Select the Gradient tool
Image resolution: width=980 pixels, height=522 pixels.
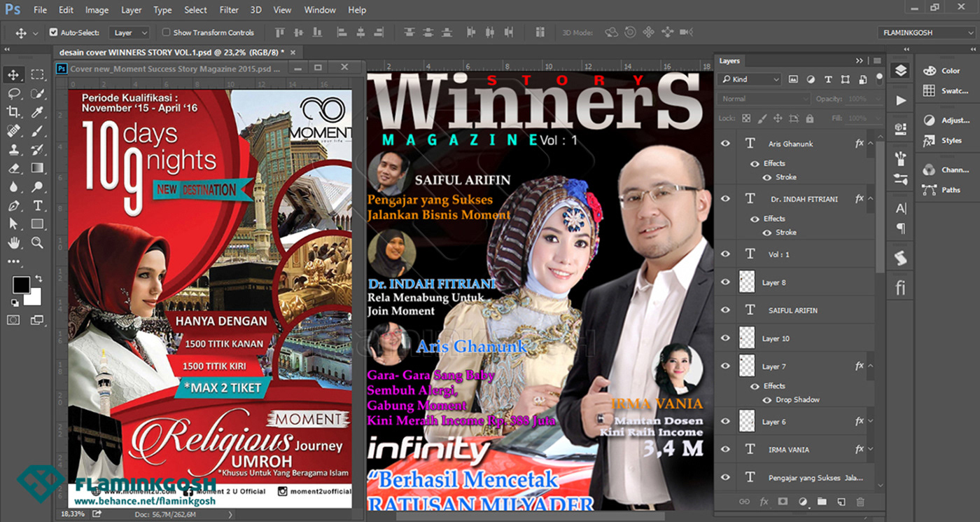[37, 168]
